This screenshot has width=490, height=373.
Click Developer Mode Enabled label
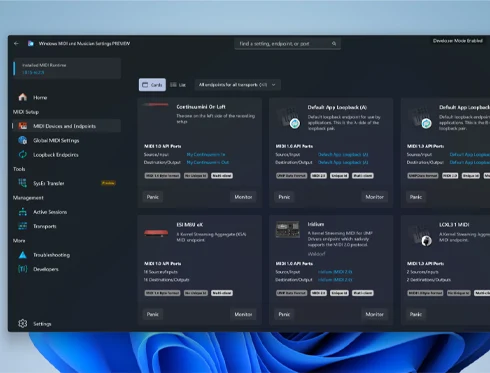pyautogui.click(x=457, y=41)
